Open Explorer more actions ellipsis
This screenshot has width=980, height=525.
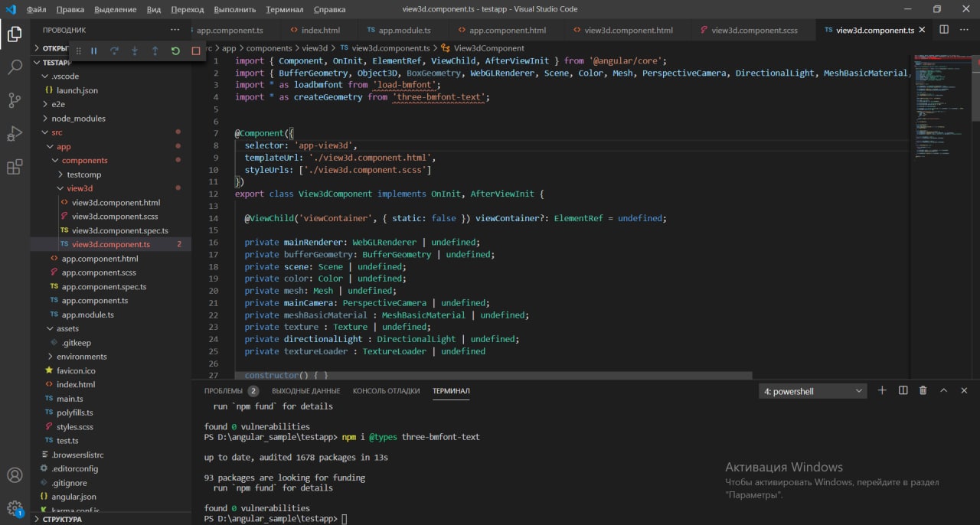[x=175, y=30]
